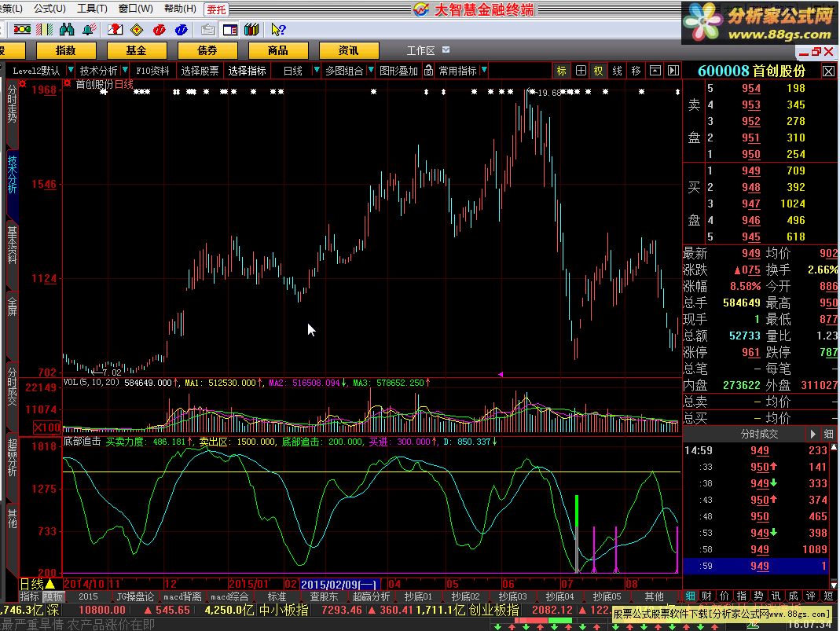Open the Level2默认 dropdown arrow
The height and width of the screenshot is (631, 840).
70,70
